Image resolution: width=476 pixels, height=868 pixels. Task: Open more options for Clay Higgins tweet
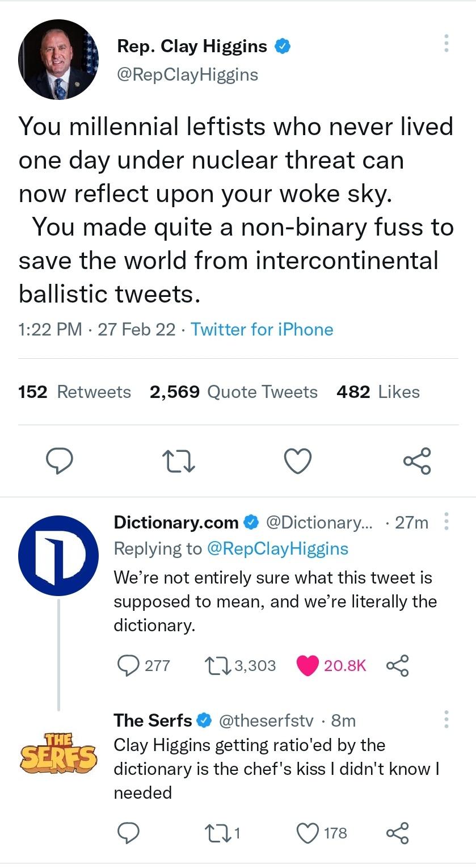(x=446, y=44)
